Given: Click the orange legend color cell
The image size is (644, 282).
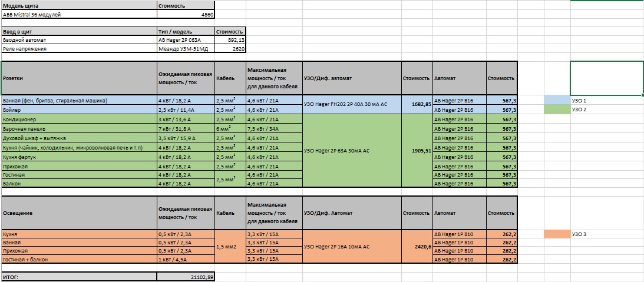Looking at the screenshot, I should coord(557,234).
